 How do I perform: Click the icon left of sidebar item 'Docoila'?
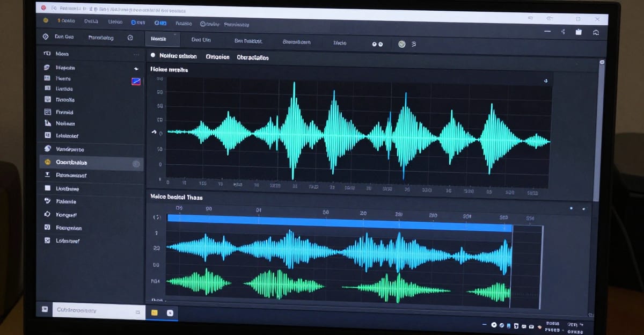coord(47,99)
